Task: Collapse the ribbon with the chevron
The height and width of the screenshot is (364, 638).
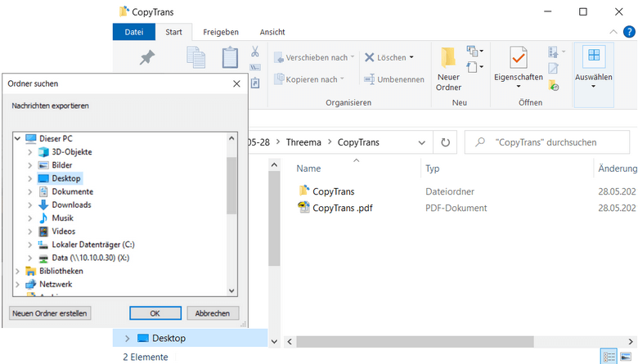Action: (x=613, y=32)
